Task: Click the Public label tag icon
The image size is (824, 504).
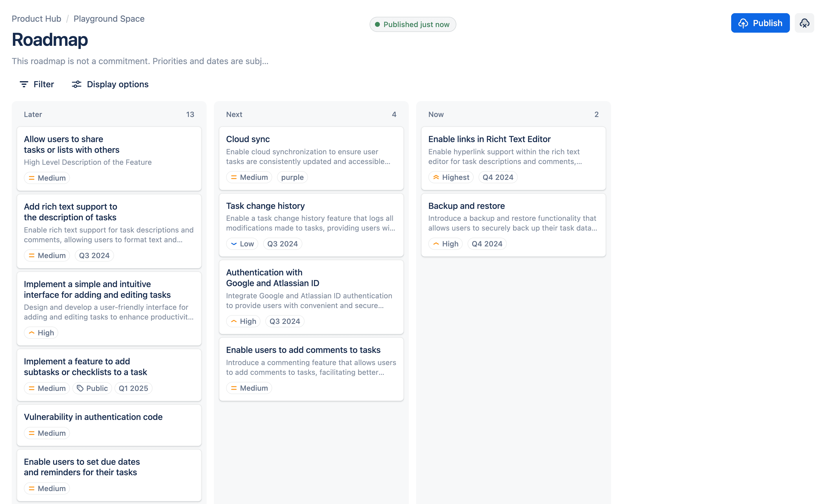Action: click(80, 388)
